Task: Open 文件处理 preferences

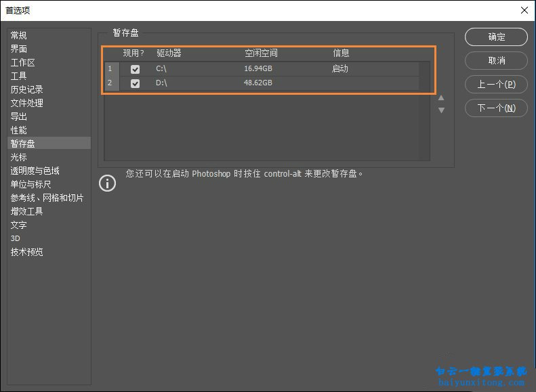Action: point(26,103)
